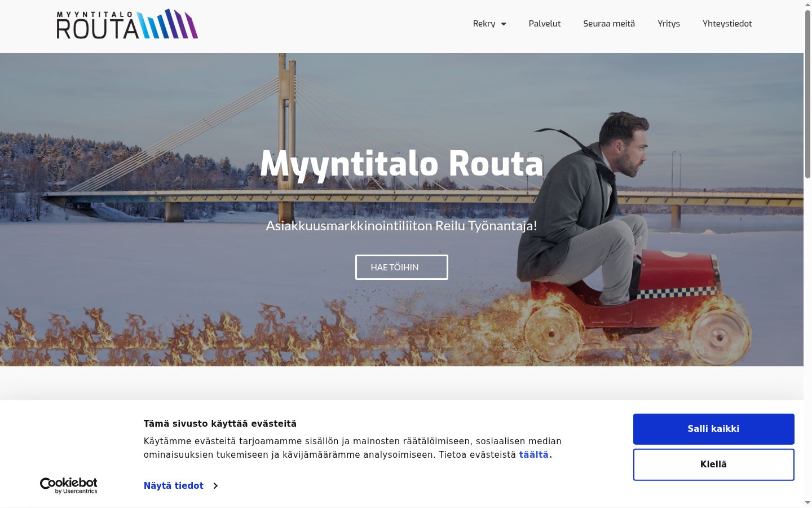812x508 pixels.
Task: Click the Cookiebot by Usercentrics logo
Action: 69,485
